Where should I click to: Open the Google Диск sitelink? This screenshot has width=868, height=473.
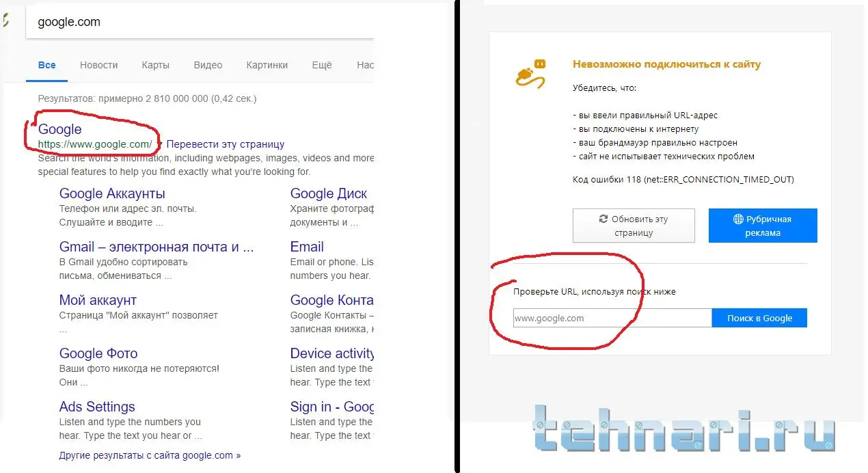[x=329, y=193]
